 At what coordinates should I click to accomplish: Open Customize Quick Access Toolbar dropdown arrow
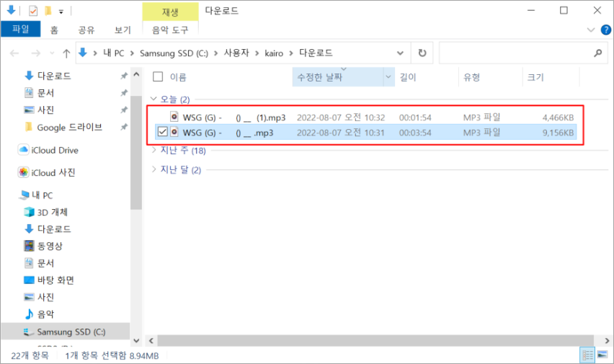61,12
